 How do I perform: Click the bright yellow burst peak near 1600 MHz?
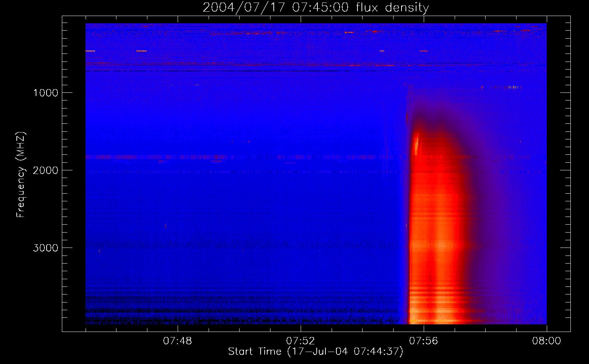point(416,145)
